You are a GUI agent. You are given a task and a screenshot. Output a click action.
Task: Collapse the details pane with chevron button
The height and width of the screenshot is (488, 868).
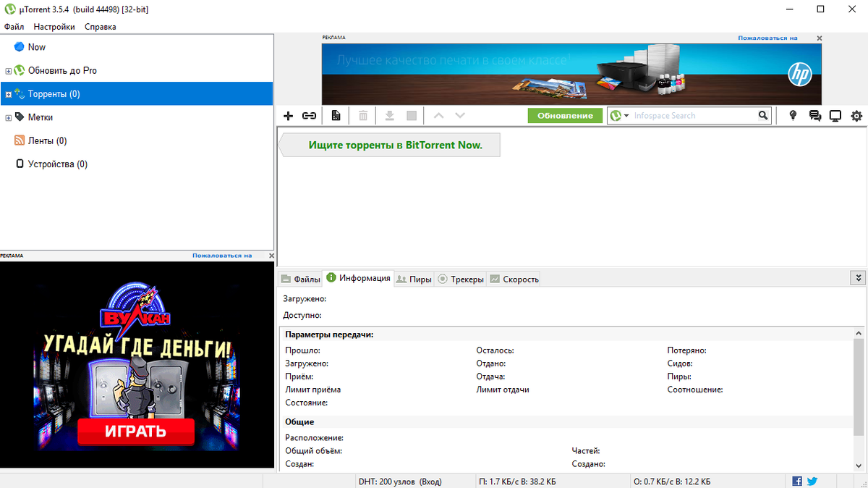tap(858, 277)
